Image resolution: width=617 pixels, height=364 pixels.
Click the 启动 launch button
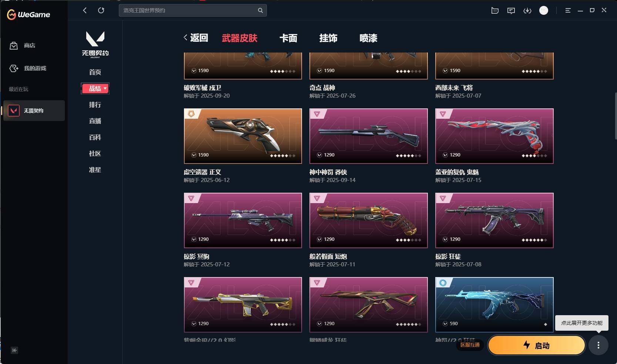pos(537,345)
